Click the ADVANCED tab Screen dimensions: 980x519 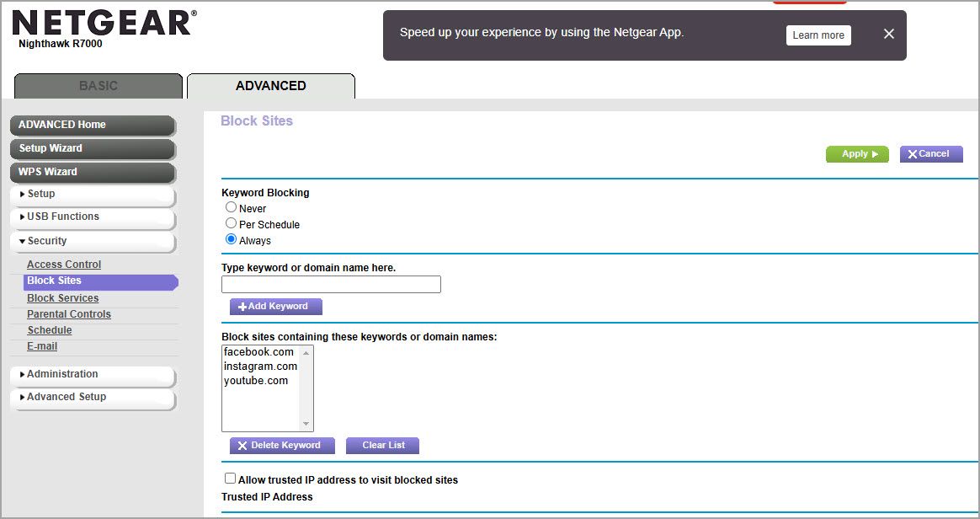click(270, 85)
